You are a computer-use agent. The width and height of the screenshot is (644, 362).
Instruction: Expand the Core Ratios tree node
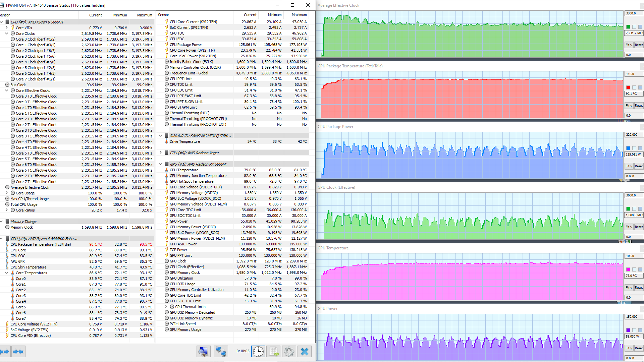[x=6, y=210]
